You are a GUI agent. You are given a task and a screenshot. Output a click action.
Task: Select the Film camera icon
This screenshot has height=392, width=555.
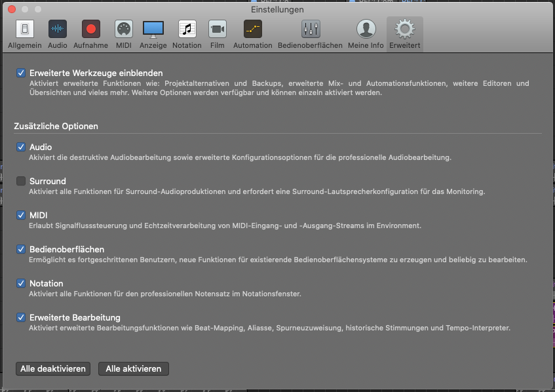(x=218, y=29)
